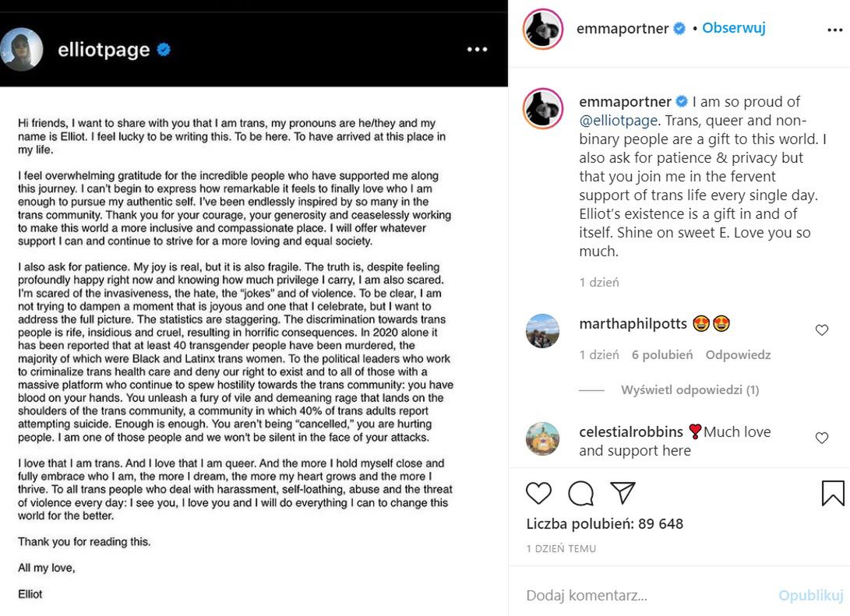Expand replies under marthaphilpotts' comment

[x=690, y=389]
